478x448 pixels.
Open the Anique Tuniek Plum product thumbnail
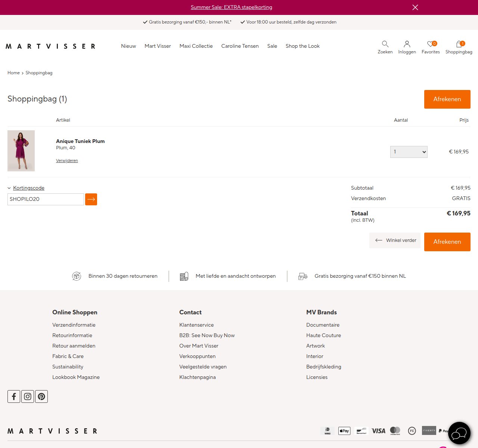pyautogui.click(x=21, y=151)
